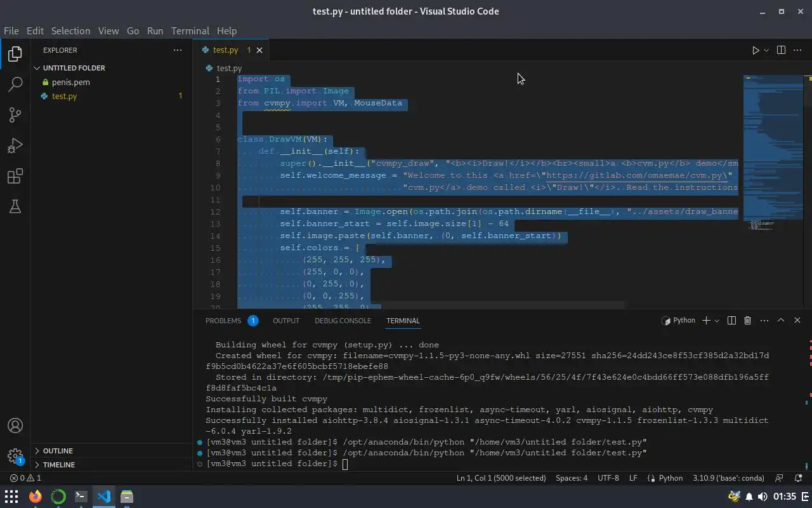
Task: Open the Extensions view
Action: (15, 176)
